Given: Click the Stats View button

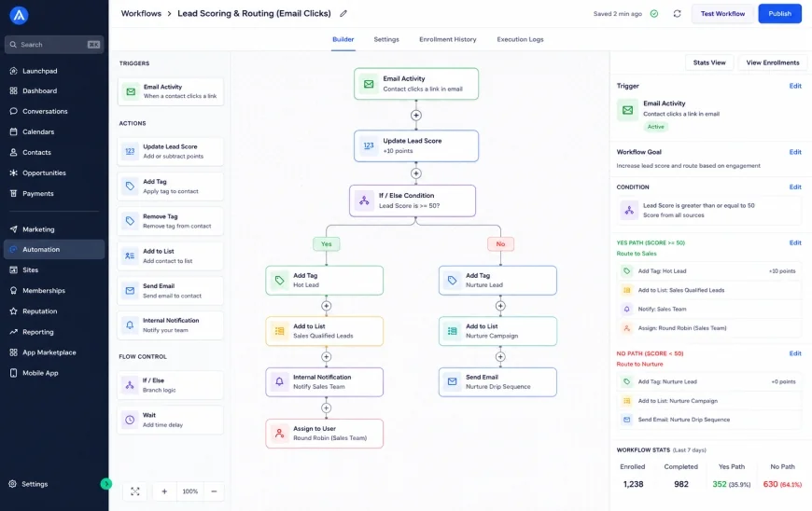Looking at the screenshot, I should (709, 62).
